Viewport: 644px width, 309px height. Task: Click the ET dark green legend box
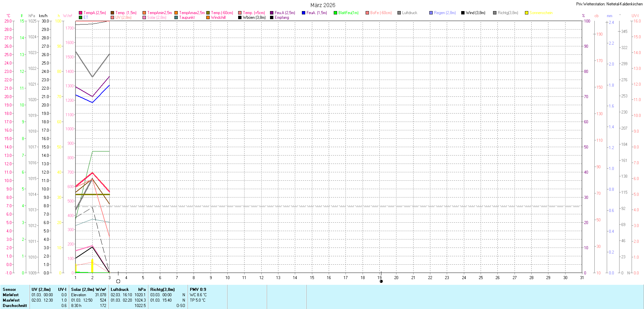pyautogui.click(x=80, y=17)
